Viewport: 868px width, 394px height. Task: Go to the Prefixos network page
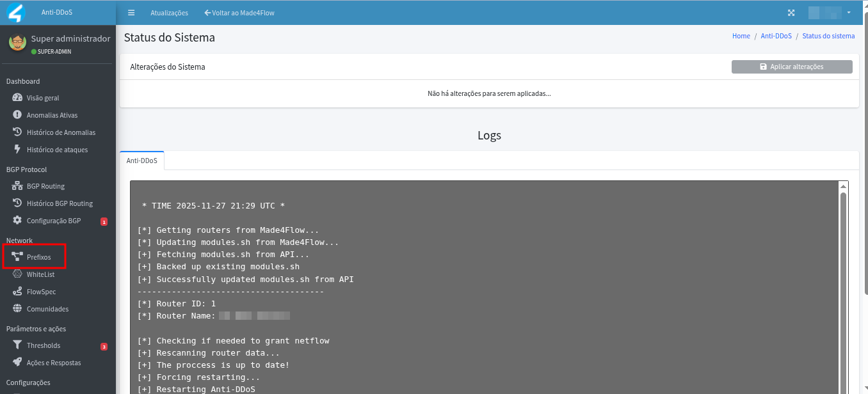(37, 256)
